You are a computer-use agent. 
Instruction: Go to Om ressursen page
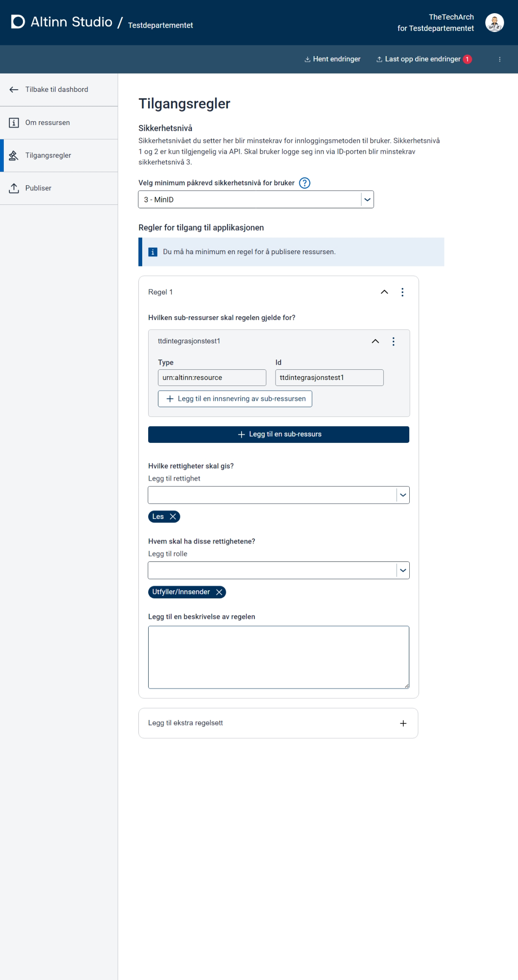point(48,123)
